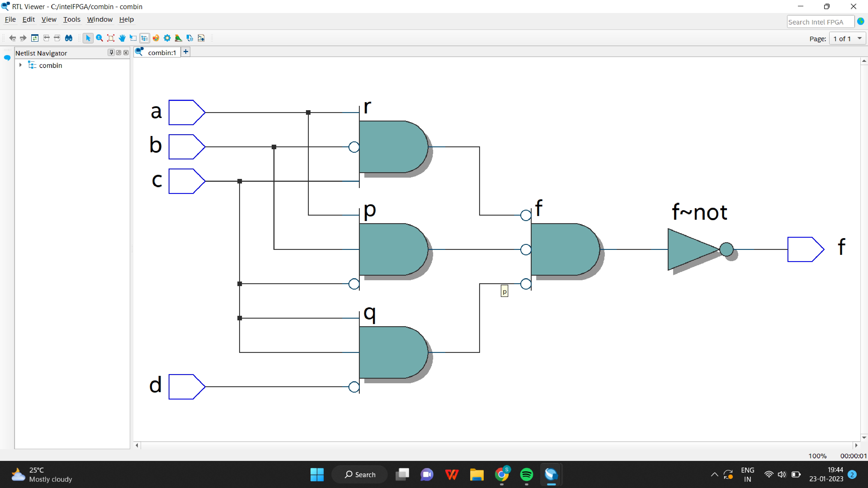Viewport: 868px width, 488px height.
Task: Click the taskbar Search box
Action: (360, 475)
